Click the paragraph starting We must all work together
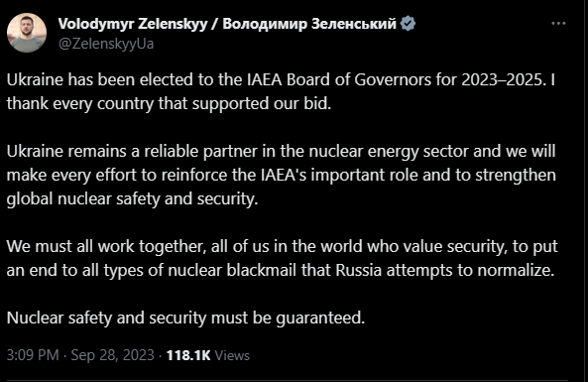Image resolution: width=588 pixels, height=382 pixels. coord(282,258)
